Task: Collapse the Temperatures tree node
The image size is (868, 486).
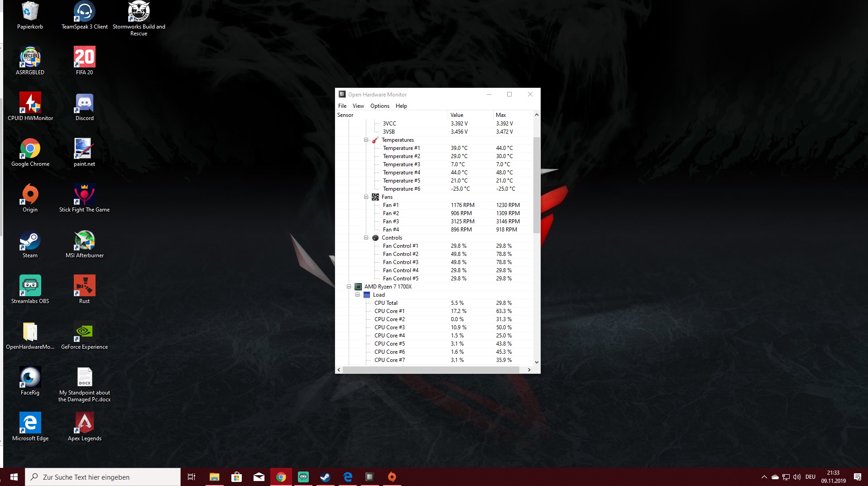Action: 366,140
